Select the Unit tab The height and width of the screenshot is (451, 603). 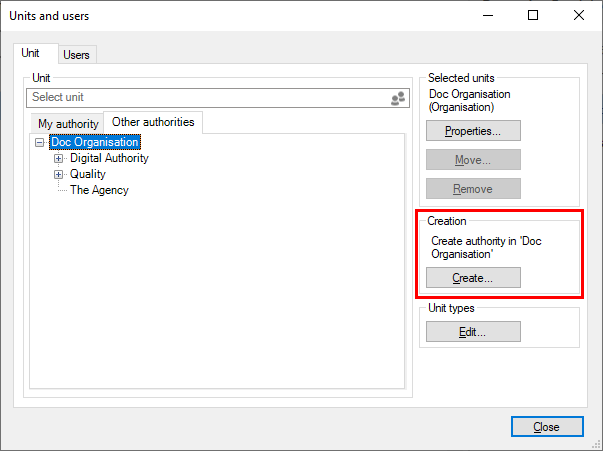coord(31,53)
